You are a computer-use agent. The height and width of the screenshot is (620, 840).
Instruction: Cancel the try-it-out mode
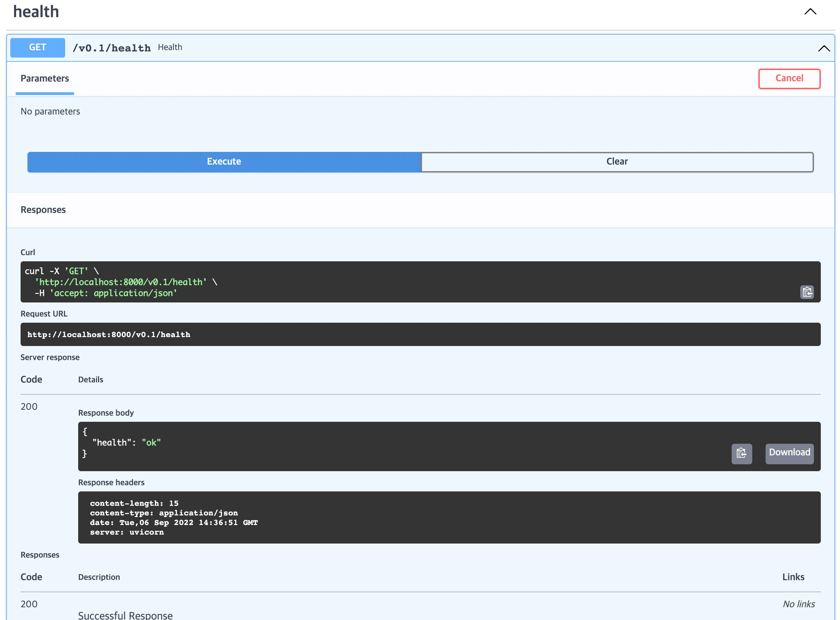(789, 79)
